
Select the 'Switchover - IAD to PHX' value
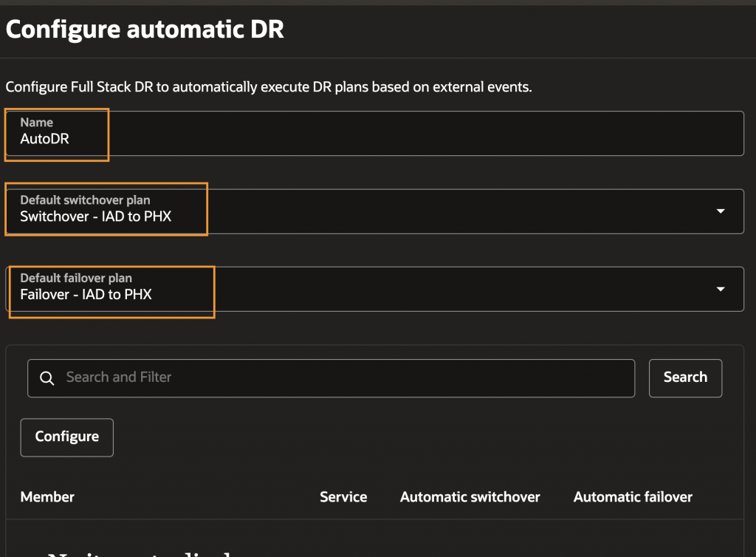point(96,216)
